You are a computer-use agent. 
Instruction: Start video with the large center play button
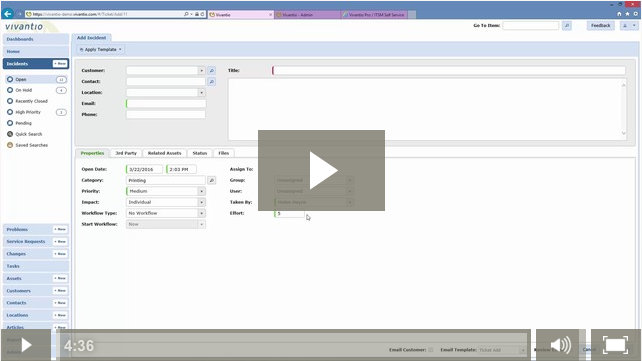321,170
